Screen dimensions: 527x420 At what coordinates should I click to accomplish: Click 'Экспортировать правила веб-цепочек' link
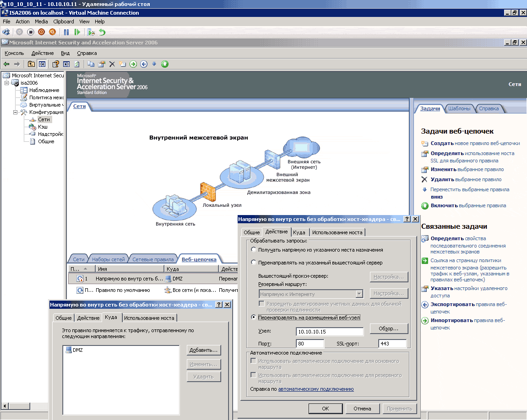click(x=468, y=308)
